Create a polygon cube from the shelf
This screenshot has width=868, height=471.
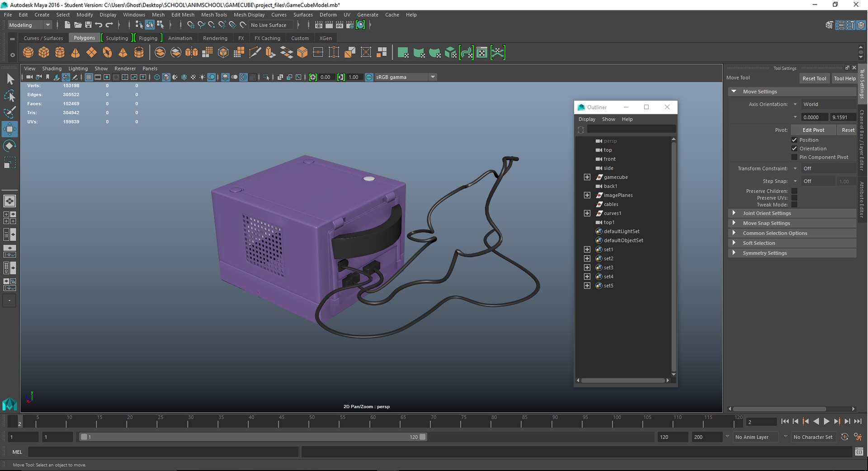(44, 52)
